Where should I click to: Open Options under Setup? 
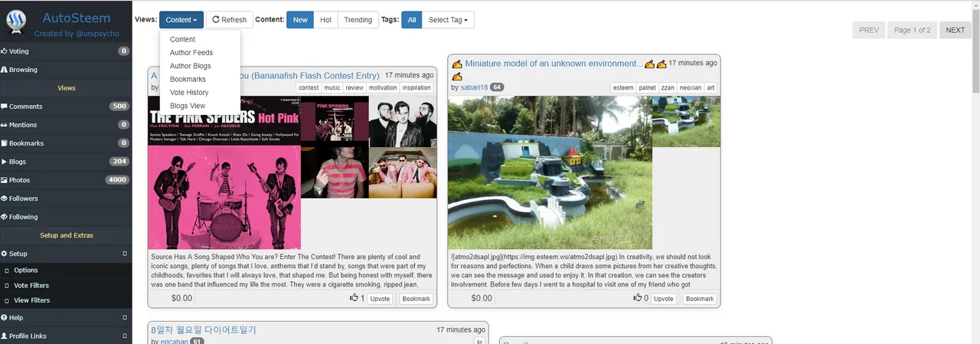[66, 270]
